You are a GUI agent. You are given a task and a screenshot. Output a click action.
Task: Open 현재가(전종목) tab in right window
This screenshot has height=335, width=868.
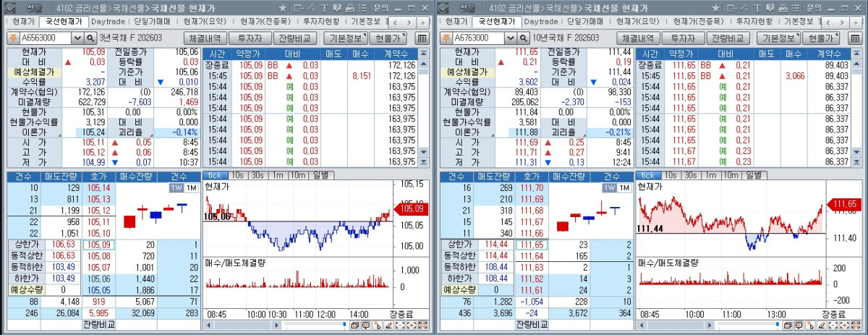[699, 22]
